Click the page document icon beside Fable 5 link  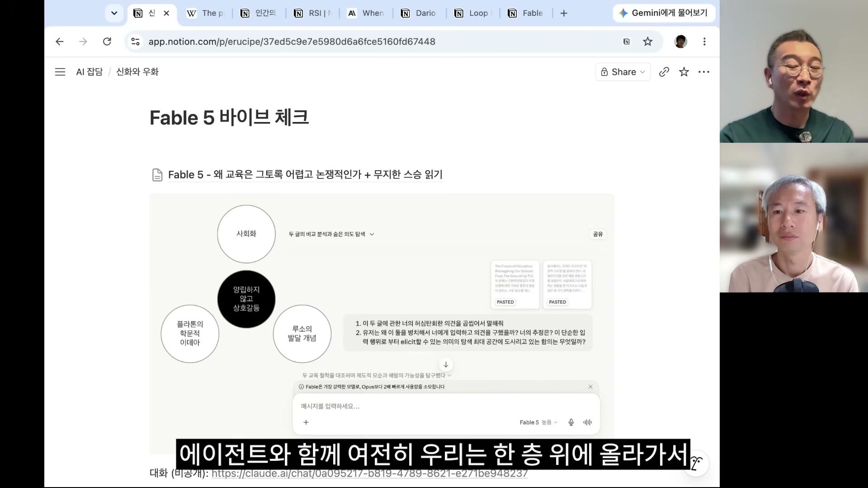[157, 175]
